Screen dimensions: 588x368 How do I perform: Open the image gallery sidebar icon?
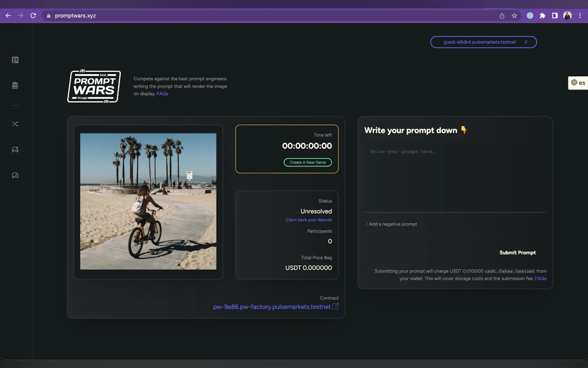pyautogui.click(x=15, y=86)
